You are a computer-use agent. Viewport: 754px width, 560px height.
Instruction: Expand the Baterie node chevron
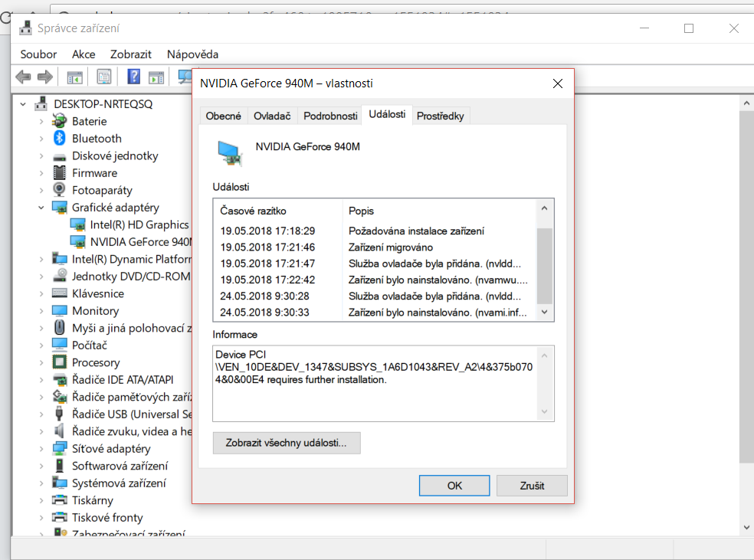click(x=41, y=121)
